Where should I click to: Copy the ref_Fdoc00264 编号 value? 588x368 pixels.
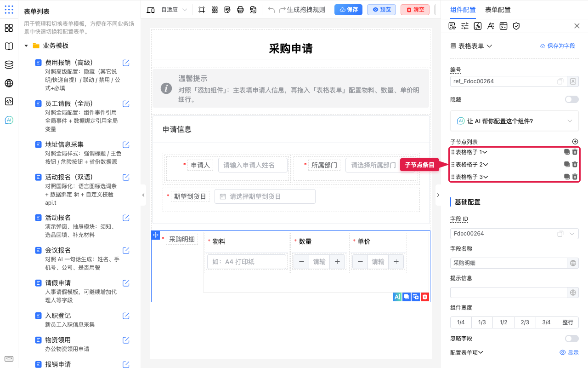coord(560,81)
